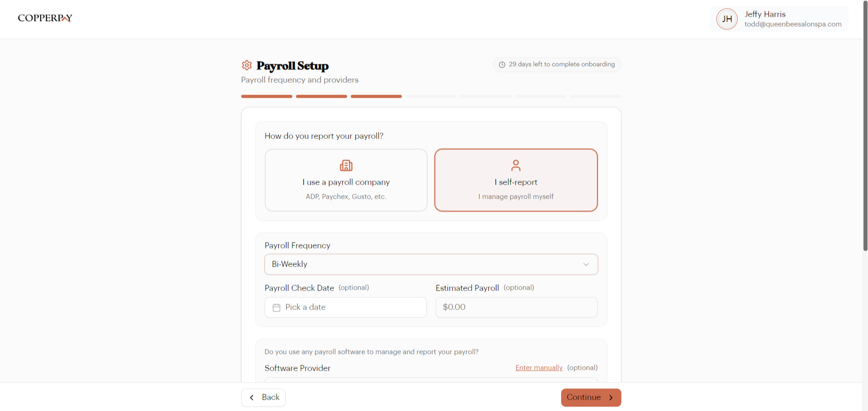This screenshot has width=868, height=411.
Task: Open the calendar icon in Payroll Check Date
Action: (x=277, y=307)
